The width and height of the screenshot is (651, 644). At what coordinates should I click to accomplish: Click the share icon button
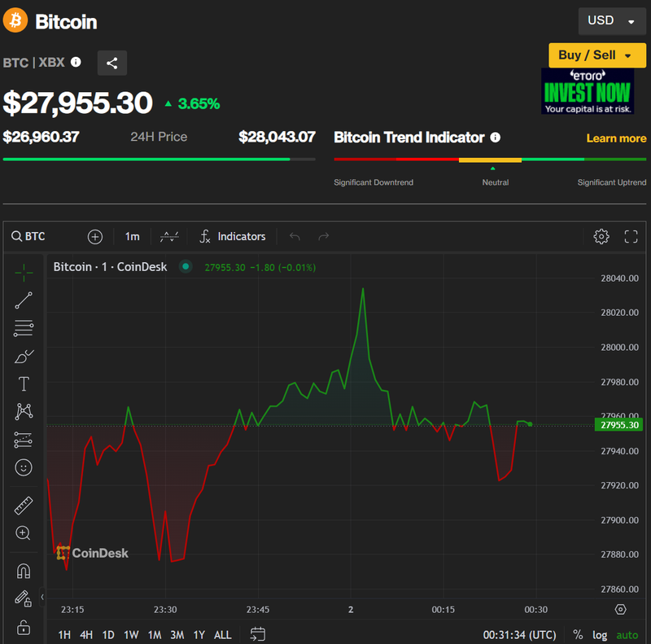(112, 63)
